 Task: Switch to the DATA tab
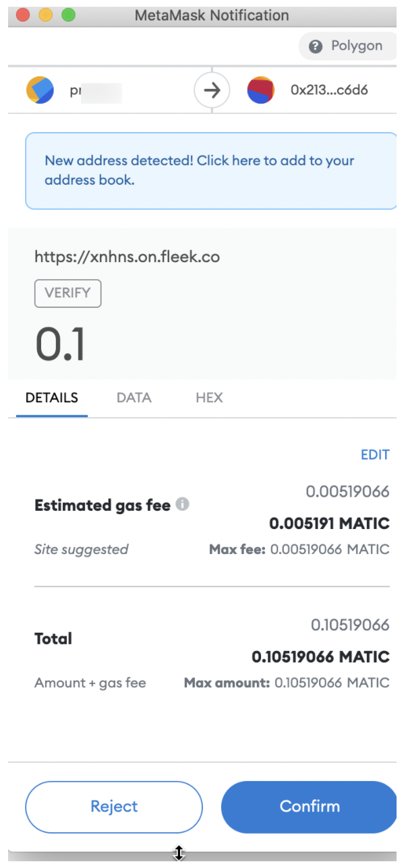coord(134,398)
